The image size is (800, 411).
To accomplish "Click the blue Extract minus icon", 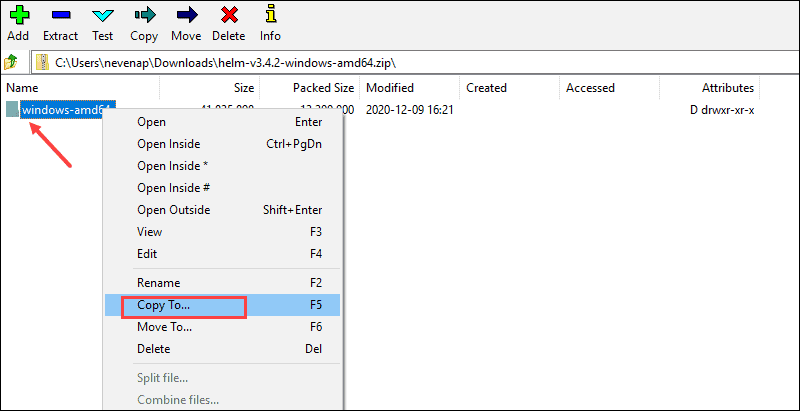I will (60, 15).
